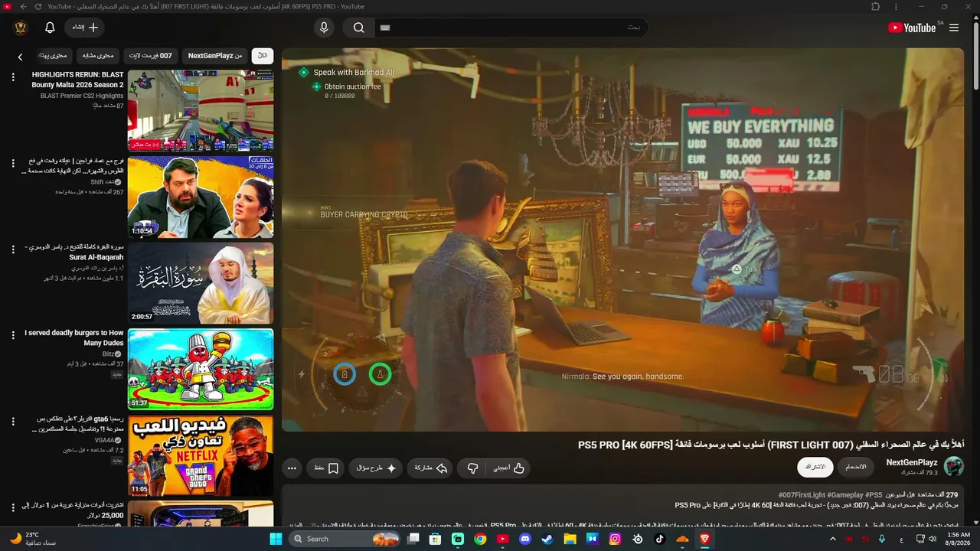980x551 pixels.
Task: Open File Explorer from the taskbar
Action: tap(570, 539)
